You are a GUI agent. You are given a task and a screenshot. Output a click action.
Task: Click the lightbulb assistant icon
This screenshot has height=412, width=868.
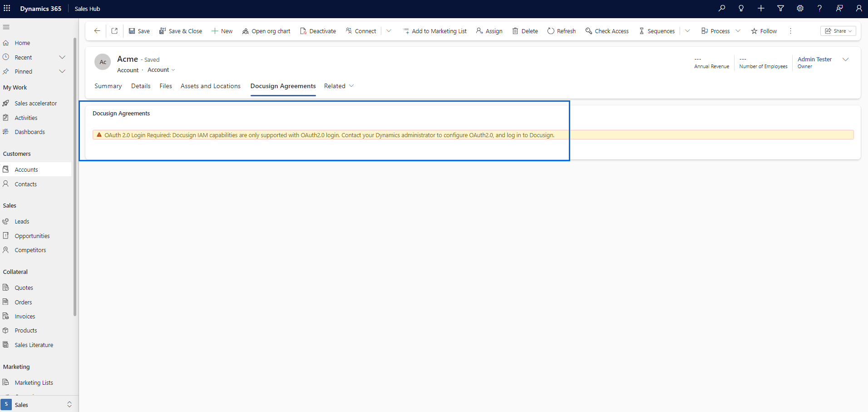741,8
